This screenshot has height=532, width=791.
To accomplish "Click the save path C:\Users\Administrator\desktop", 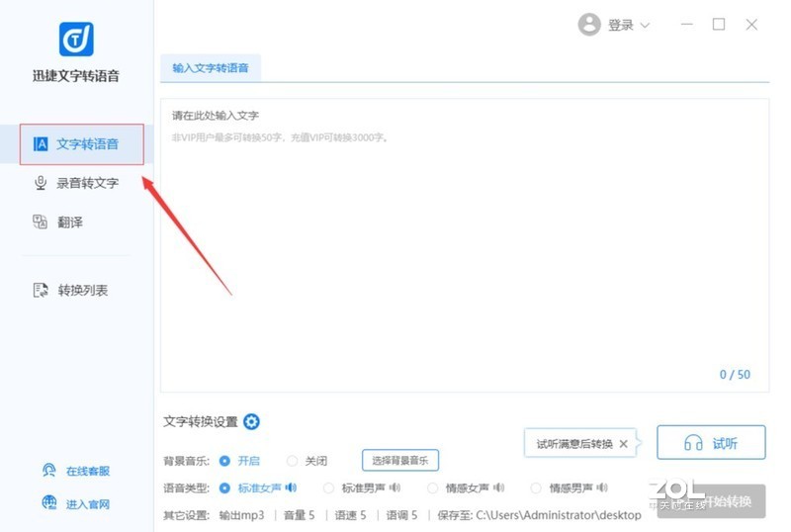I will click(x=559, y=515).
